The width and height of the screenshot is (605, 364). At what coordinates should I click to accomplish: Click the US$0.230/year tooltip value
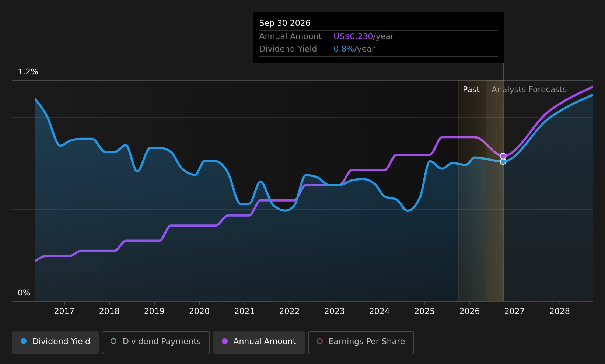coord(364,36)
